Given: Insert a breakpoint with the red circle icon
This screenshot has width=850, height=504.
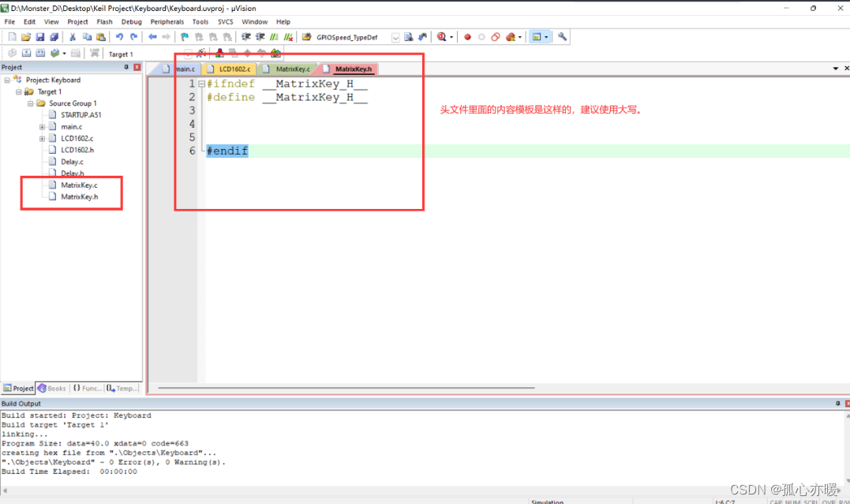Looking at the screenshot, I should click(467, 37).
